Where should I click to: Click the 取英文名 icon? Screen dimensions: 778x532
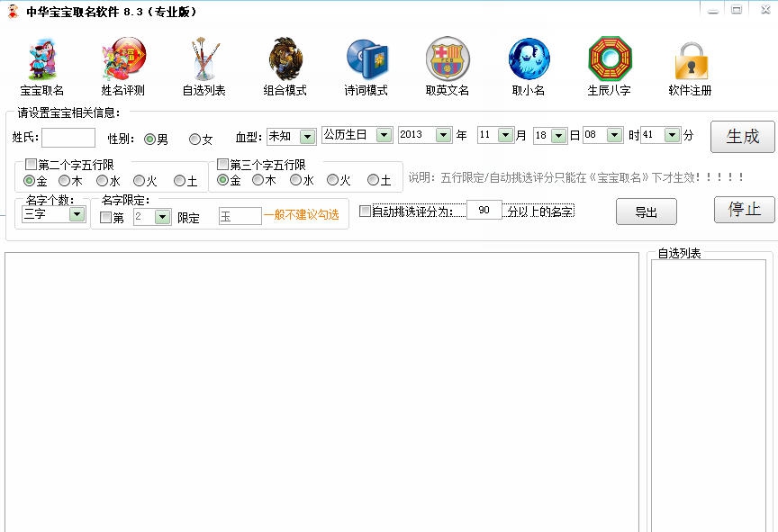(448, 63)
